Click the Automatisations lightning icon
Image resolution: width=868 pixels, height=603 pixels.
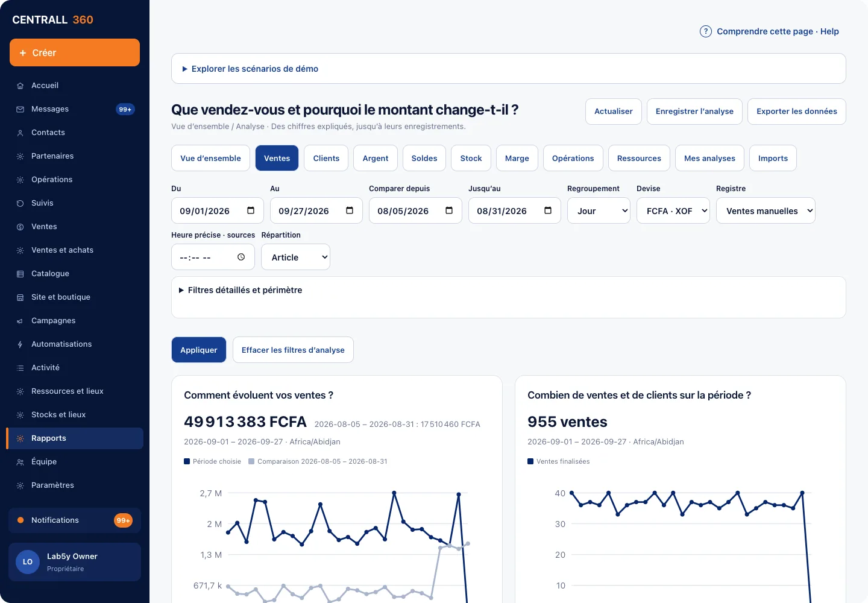tap(20, 344)
